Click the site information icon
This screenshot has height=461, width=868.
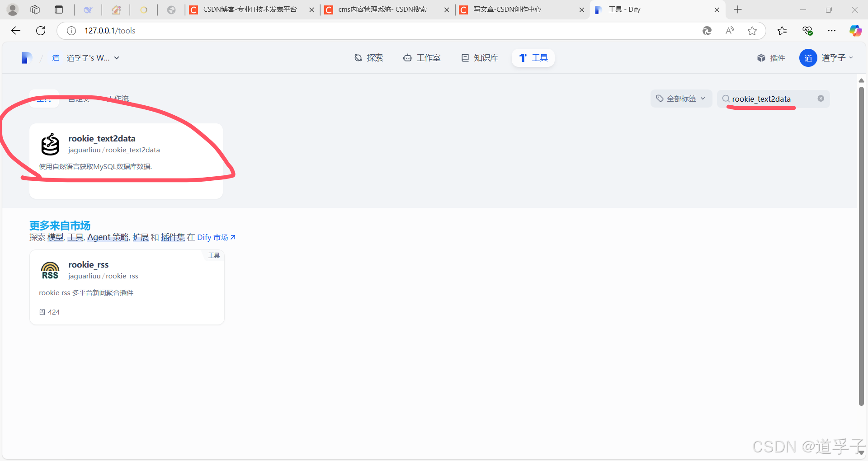[71, 31]
